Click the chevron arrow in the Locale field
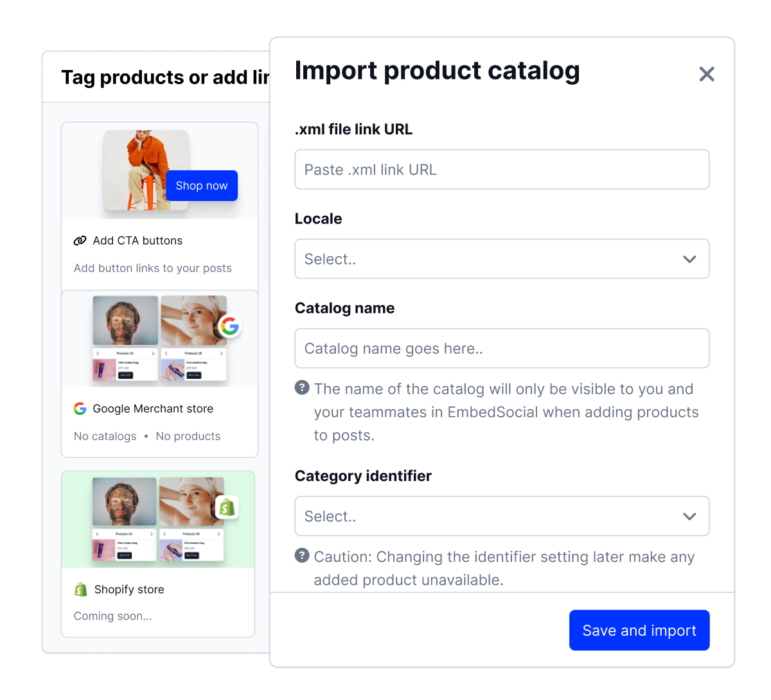771x700 pixels. tap(689, 259)
